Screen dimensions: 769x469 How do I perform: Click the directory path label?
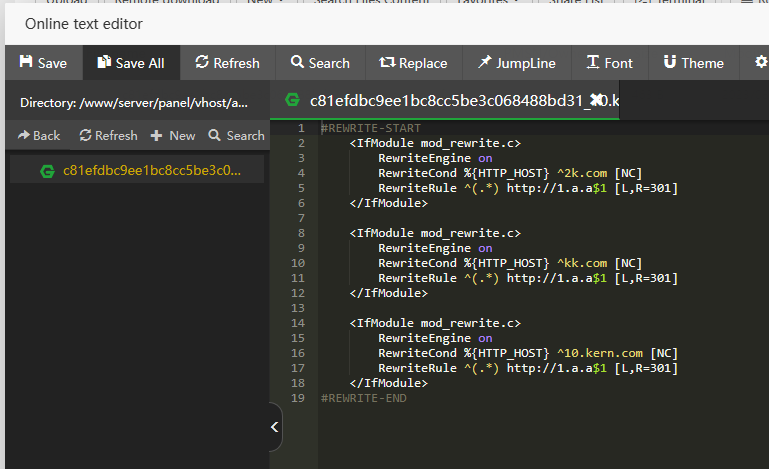coord(134,103)
